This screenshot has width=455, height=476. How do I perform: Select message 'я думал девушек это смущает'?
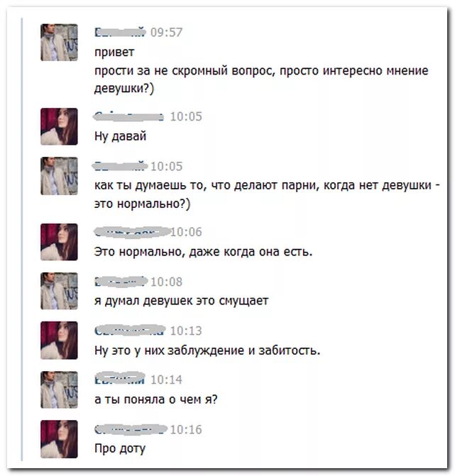(x=181, y=301)
